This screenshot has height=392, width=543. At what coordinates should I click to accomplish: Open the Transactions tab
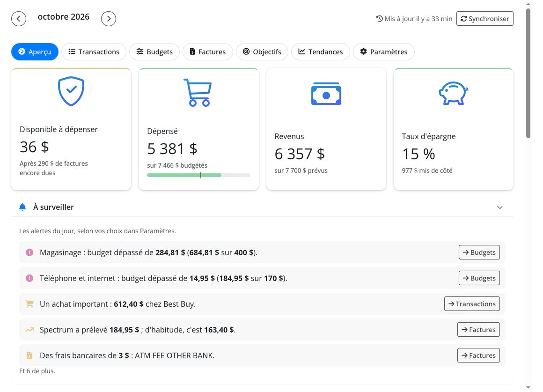[94, 52]
